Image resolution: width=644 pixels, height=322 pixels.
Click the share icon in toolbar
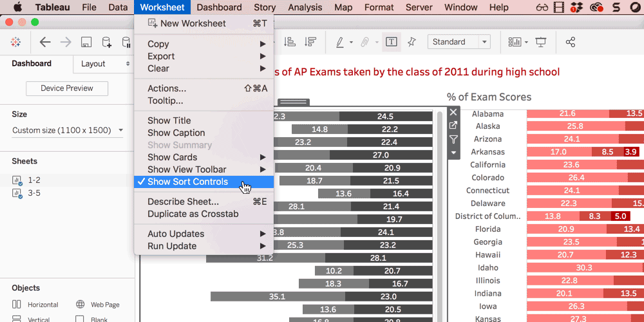[x=571, y=42]
